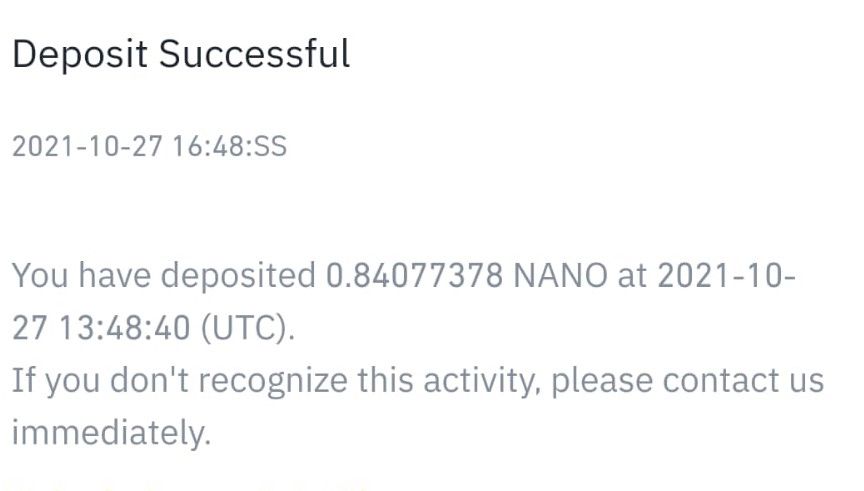Click the word immediately
This screenshot has width=864, height=491.
[x=110, y=433]
